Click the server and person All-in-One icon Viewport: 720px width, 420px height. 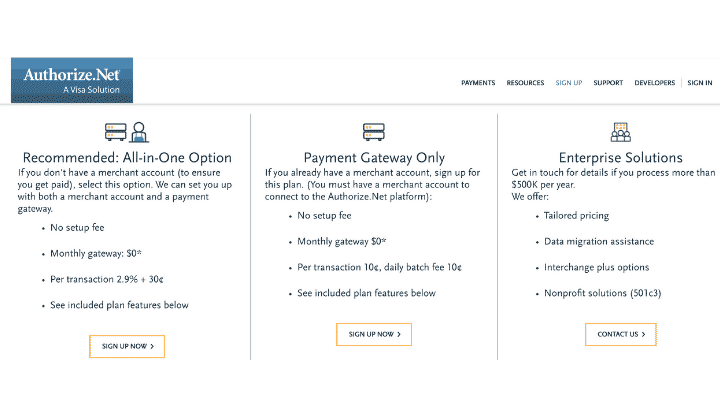pyautogui.click(x=127, y=132)
